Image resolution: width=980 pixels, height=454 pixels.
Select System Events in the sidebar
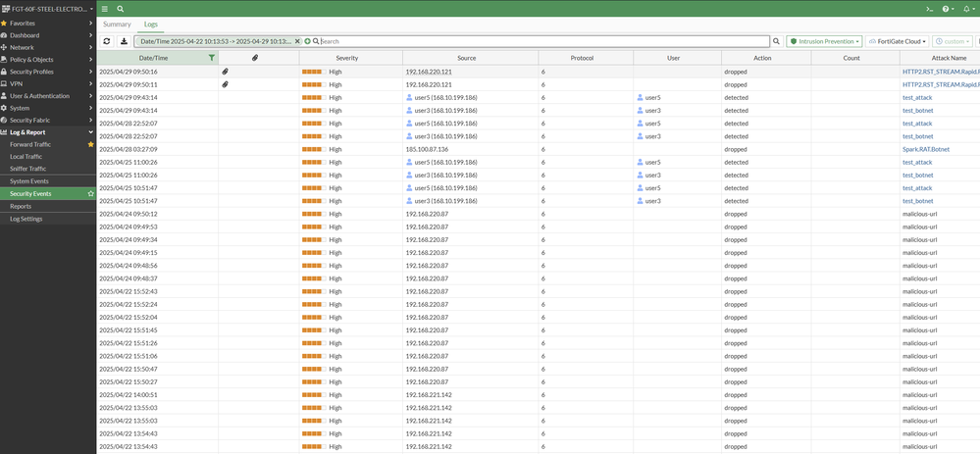29,181
